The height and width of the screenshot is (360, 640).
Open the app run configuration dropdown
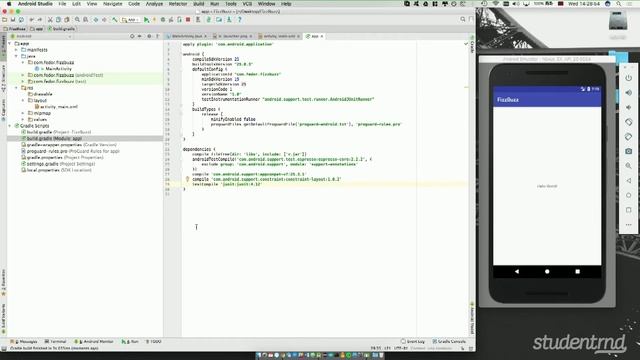pyautogui.click(x=130, y=20)
